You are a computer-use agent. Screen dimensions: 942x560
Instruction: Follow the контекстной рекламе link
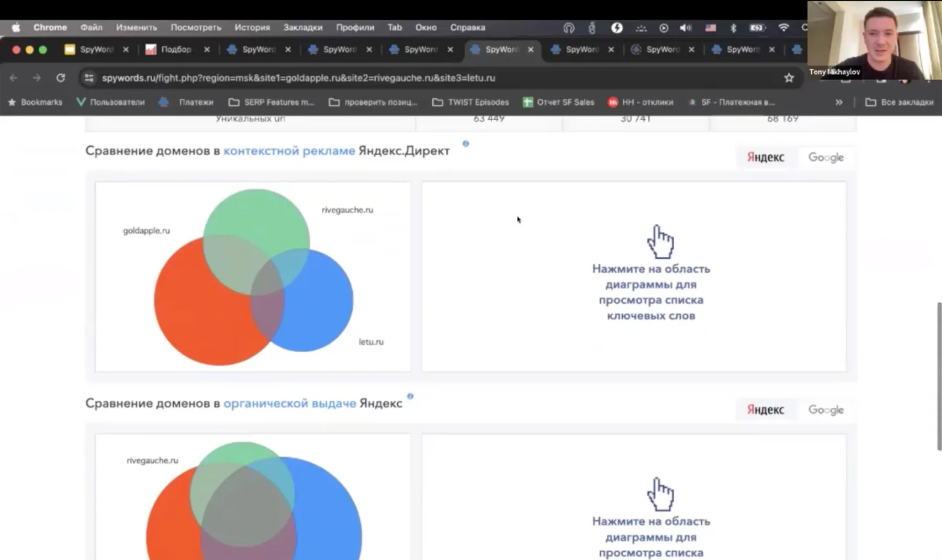pos(289,151)
